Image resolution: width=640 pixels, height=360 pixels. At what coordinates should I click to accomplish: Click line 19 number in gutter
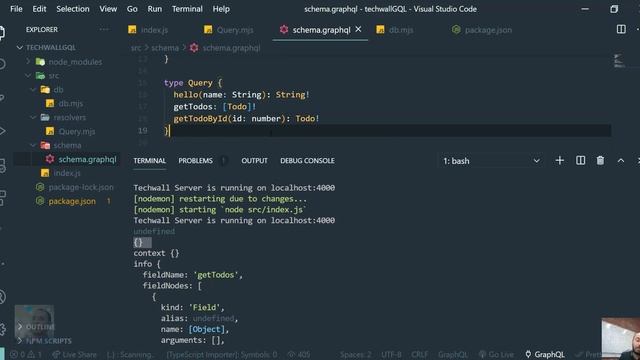142,131
